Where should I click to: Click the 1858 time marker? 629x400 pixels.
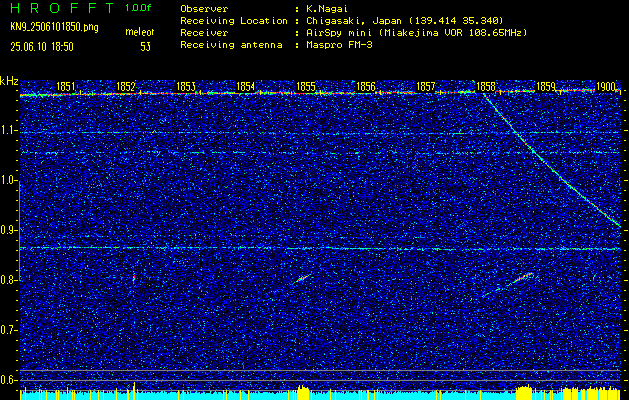click(486, 86)
